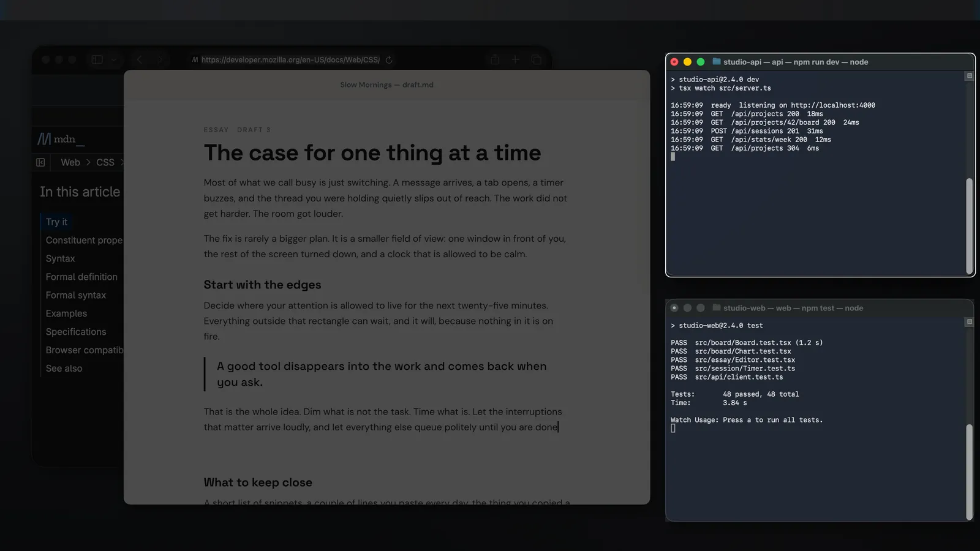The width and height of the screenshot is (980, 551).
Task: Select Examples in the article outline
Action: click(x=67, y=314)
